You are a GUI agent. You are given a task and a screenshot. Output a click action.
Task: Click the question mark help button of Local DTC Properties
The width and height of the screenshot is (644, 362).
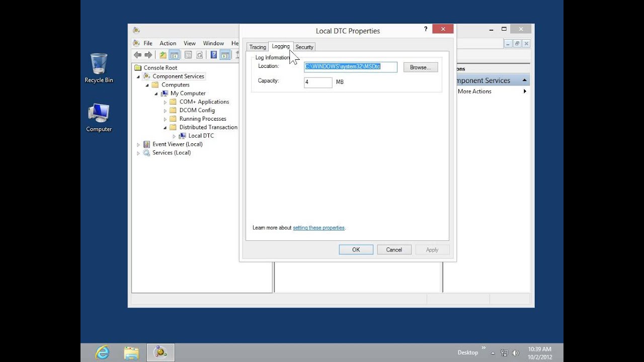[x=426, y=29]
